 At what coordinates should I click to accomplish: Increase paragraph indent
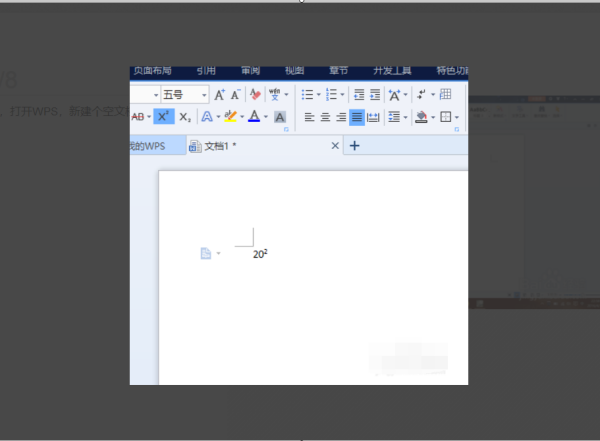tap(375, 94)
